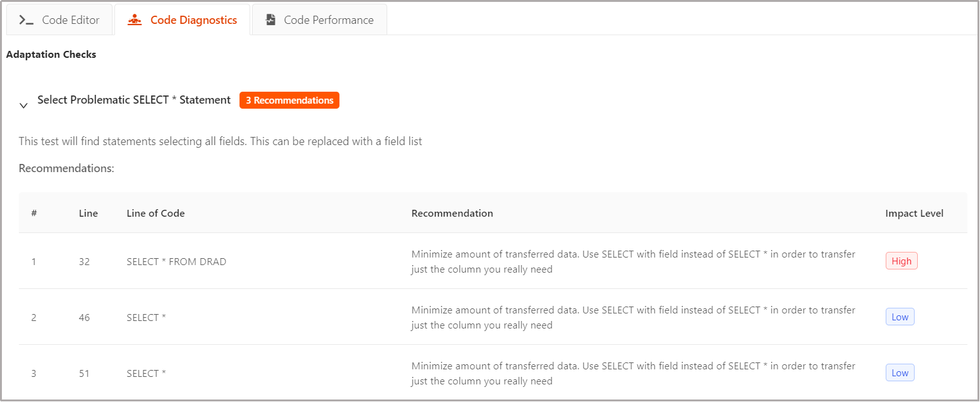Click the Line column header
This screenshot has width=980, height=402.
[89, 213]
